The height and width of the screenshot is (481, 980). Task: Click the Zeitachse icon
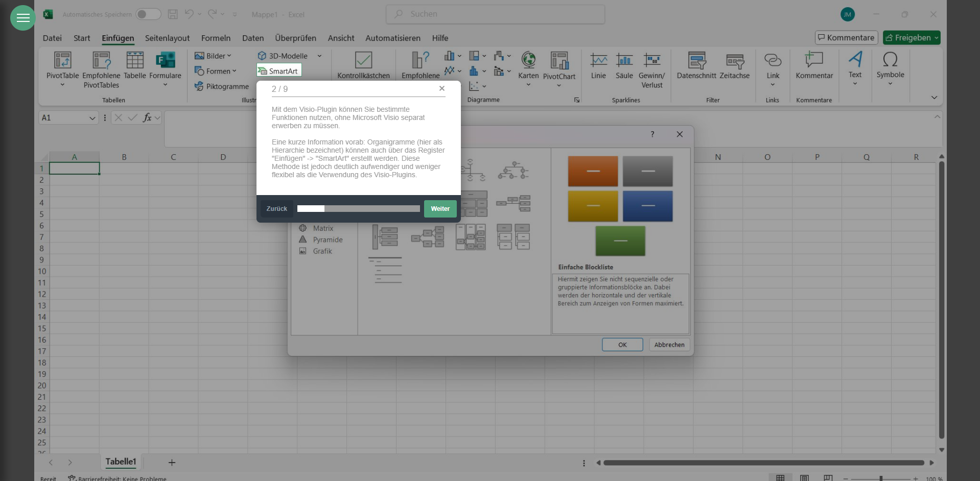(735, 60)
